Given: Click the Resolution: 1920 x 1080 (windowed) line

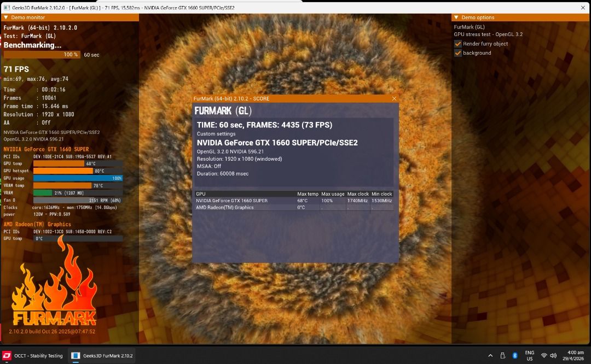Looking at the screenshot, I should pos(239,159).
